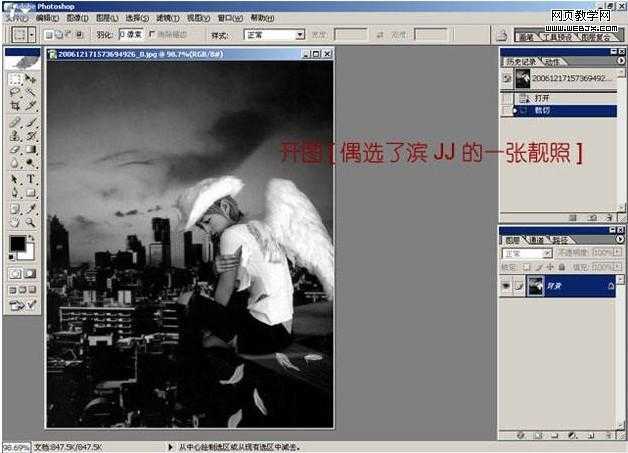Select the History Brush tool
628x453 pixels.
point(30,136)
